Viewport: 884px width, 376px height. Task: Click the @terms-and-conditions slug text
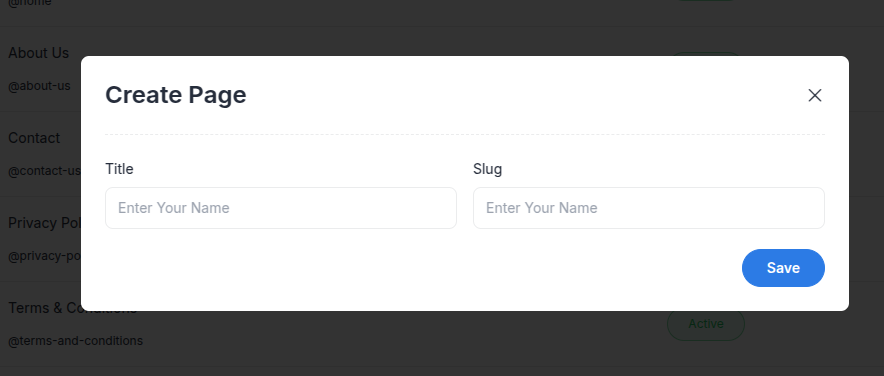(x=76, y=341)
